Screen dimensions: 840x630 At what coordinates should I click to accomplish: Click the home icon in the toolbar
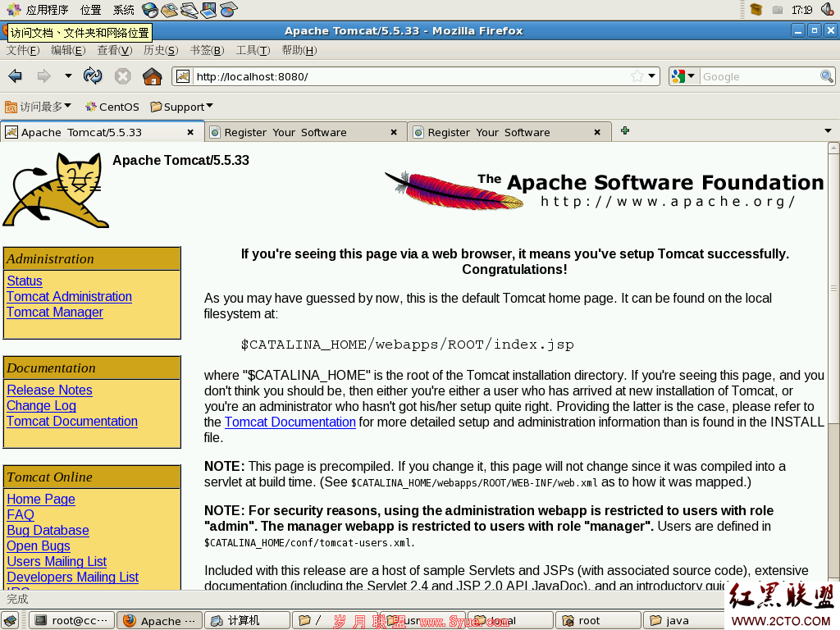(x=152, y=76)
